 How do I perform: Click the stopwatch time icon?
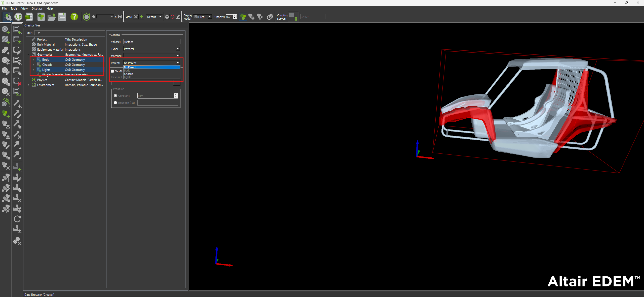86,17
